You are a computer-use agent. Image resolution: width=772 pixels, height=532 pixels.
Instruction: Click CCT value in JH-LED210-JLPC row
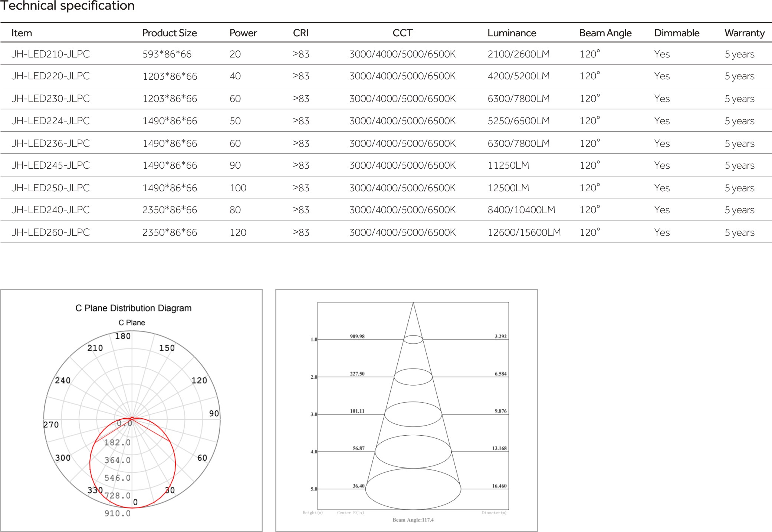coord(403,54)
